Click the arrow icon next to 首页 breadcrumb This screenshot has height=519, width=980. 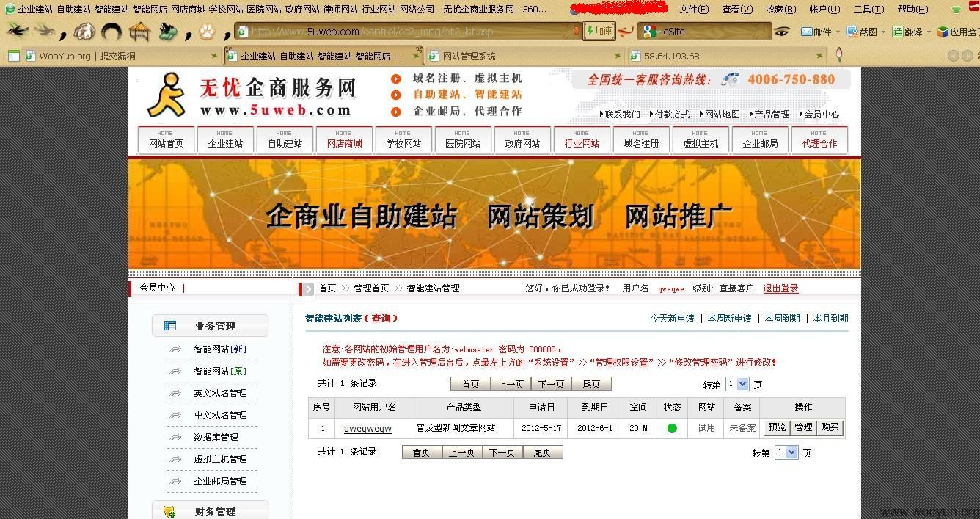point(307,288)
